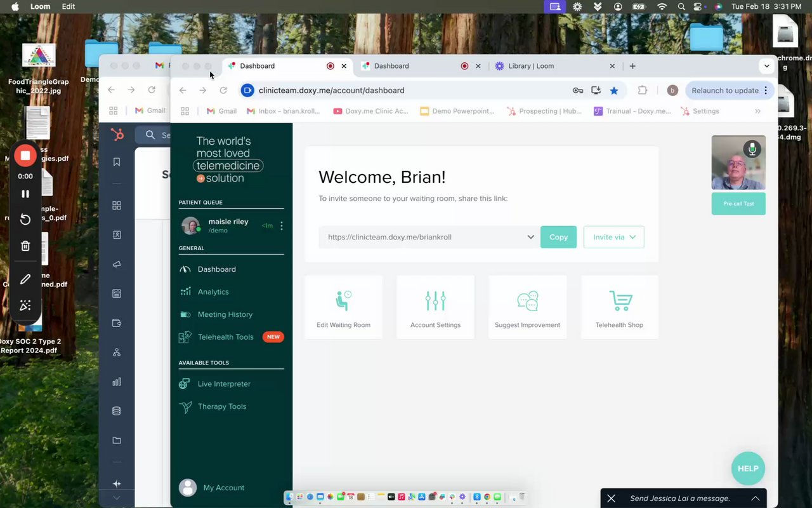Open Chrome tab search dropdown
Screen dimensions: 812x508
(767, 66)
